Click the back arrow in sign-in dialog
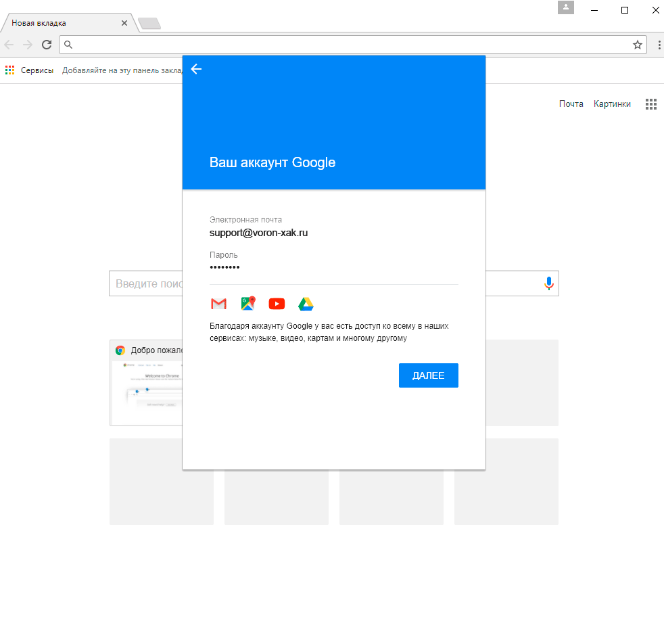Viewport: 664px width, 644px height. tap(196, 69)
